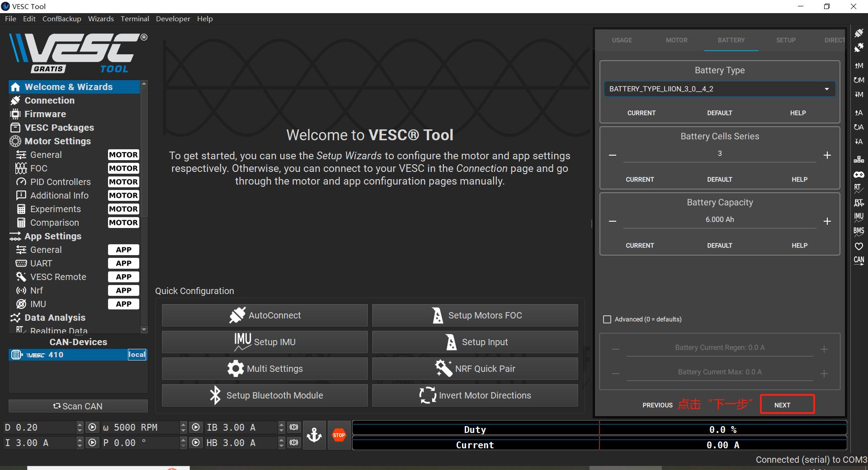Click the Battery Cells Series value field
Viewport: 868px width, 470px height.
(x=720, y=154)
